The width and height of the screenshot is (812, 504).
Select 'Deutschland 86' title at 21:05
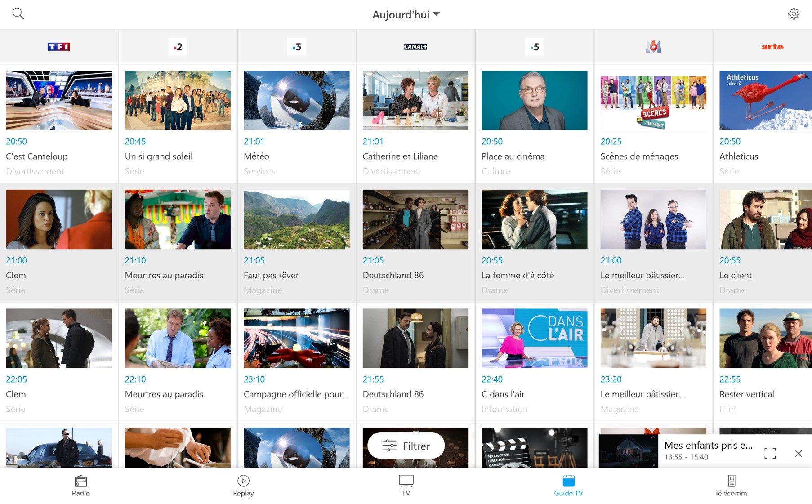tap(393, 275)
